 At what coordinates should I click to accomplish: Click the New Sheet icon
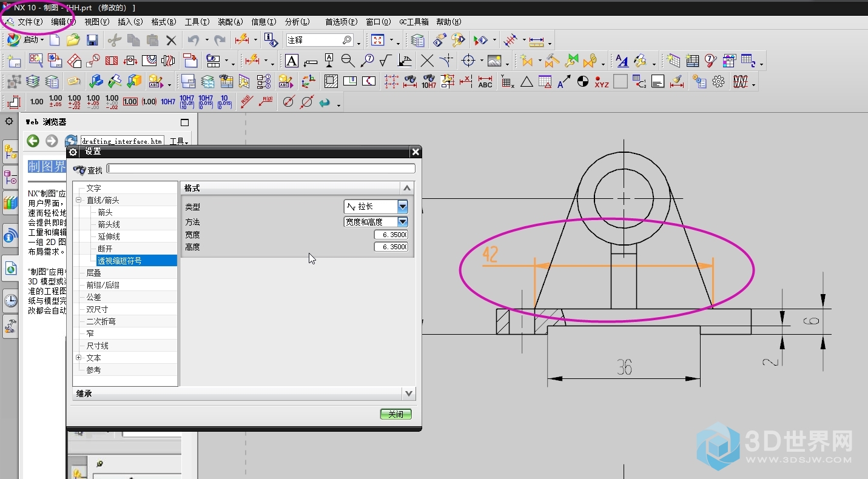pyautogui.click(x=14, y=61)
